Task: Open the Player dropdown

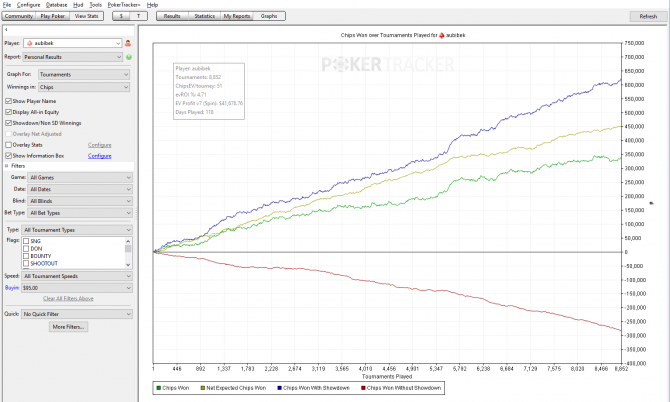Action: tap(73, 43)
